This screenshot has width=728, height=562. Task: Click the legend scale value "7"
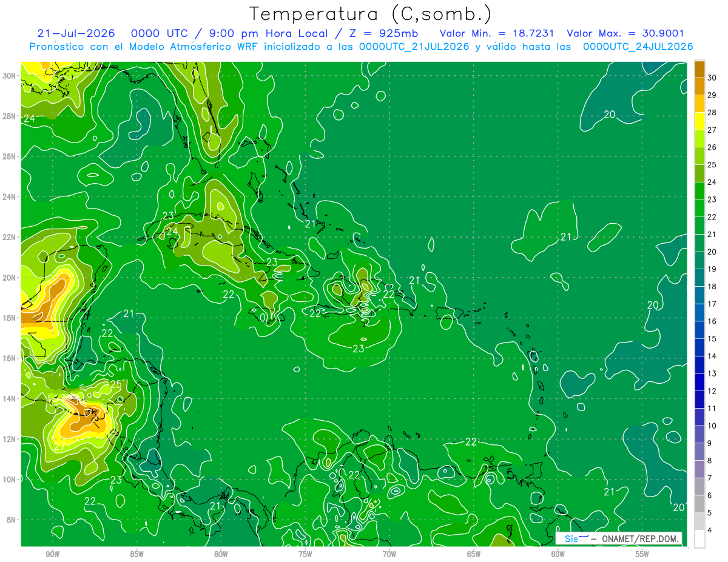tap(710, 478)
